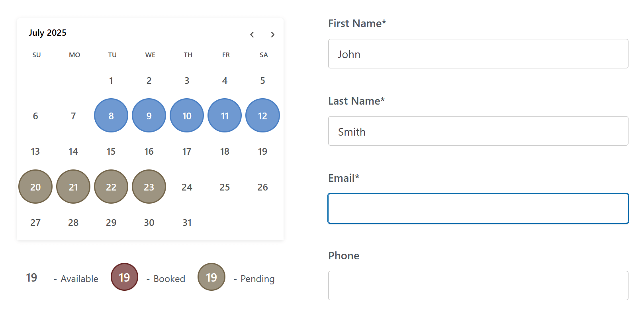
Task: Select July 8 on the calendar
Action: pyautogui.click(x=111, y=116)
